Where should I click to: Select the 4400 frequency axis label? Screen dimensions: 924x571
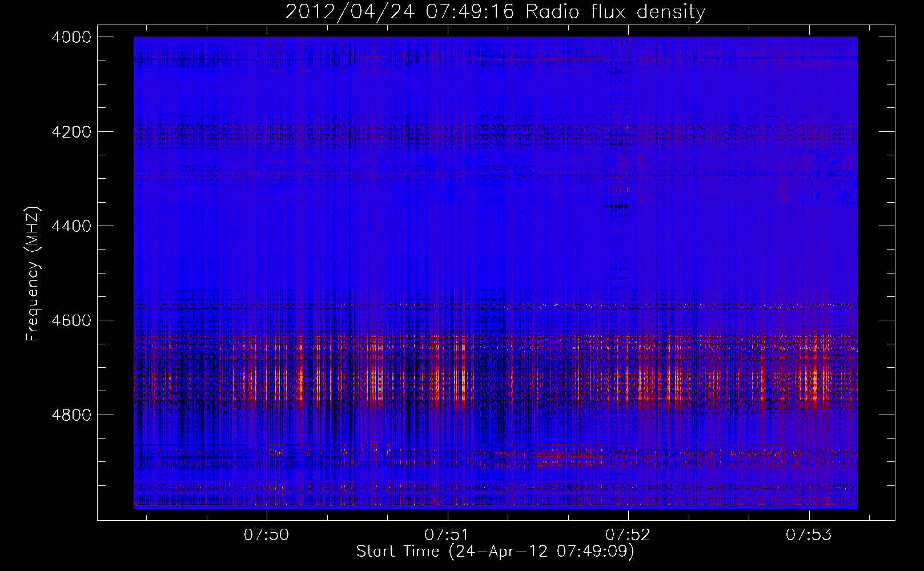[x=71, y=226]
